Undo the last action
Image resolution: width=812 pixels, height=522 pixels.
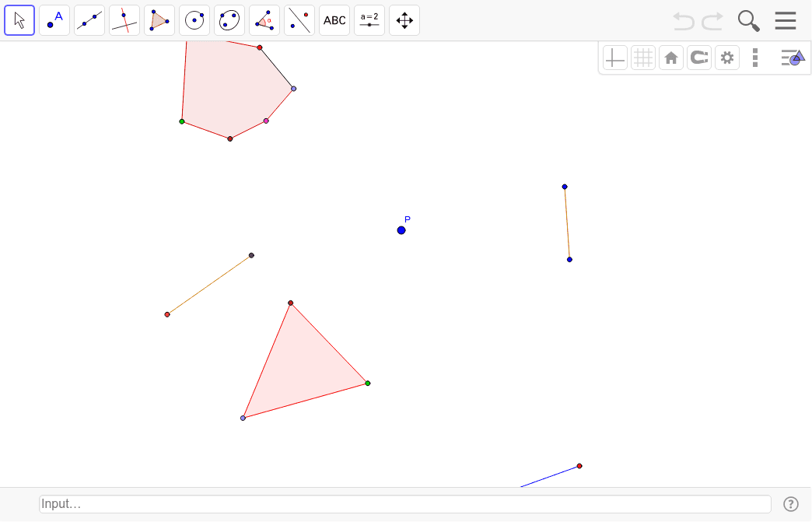684,21
